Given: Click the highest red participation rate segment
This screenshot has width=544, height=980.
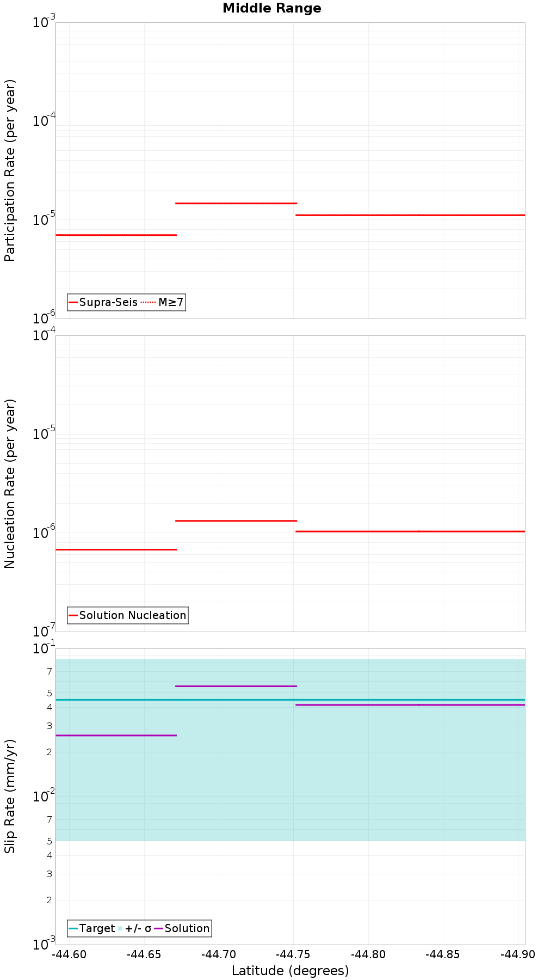Looking at the screenshot, I should 236,203.
